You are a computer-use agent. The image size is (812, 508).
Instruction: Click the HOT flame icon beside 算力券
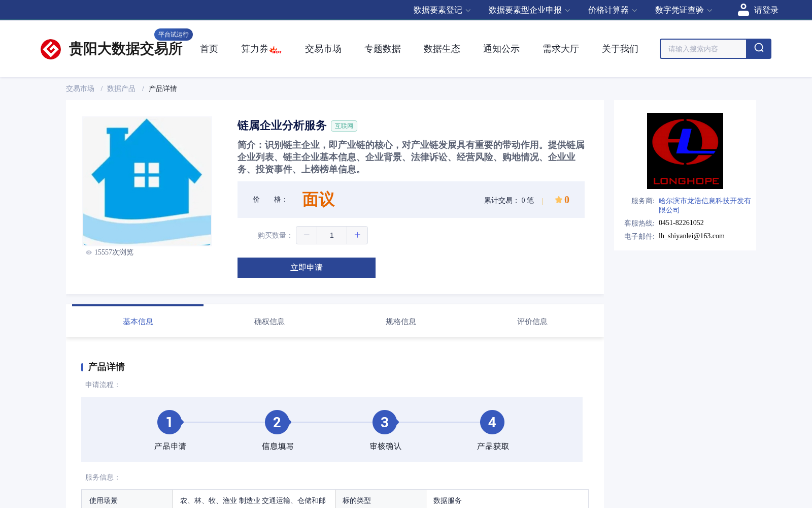276,50
